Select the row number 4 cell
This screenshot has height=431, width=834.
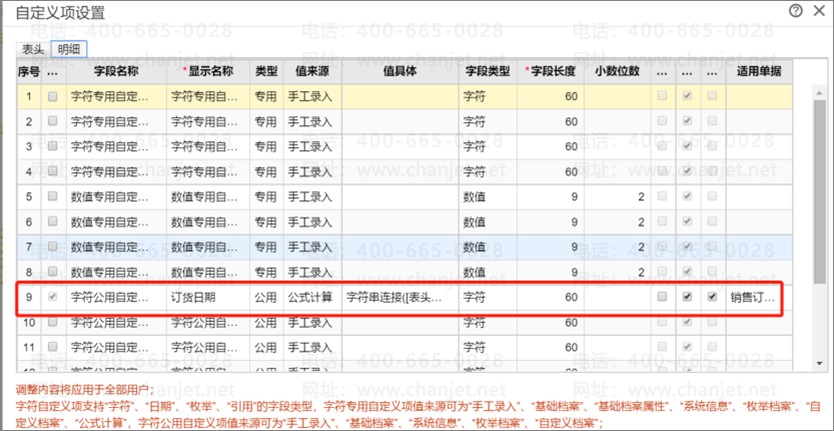[29, 171]
